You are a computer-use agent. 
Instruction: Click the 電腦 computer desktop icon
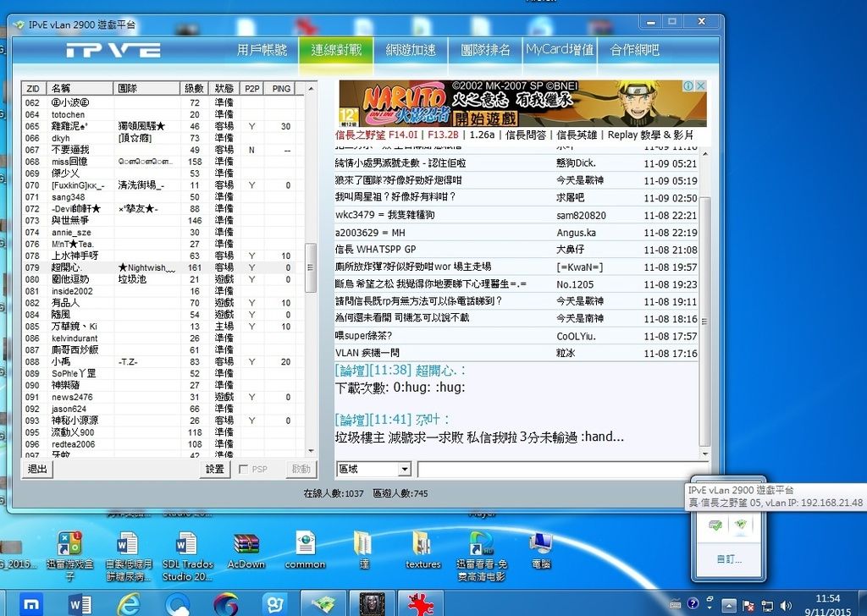coord(539,548)
